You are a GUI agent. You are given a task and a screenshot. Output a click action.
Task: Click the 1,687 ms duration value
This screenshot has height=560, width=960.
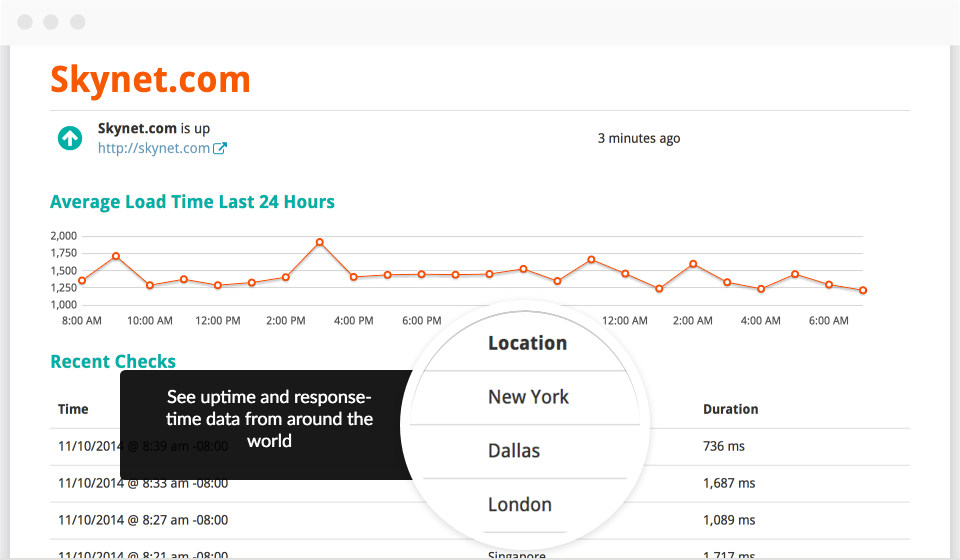[729, 483]
